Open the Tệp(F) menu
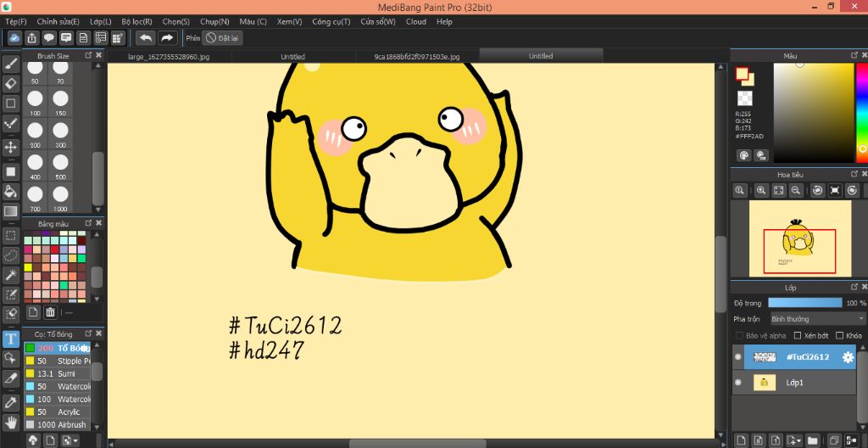 click(x=16, y=21)
